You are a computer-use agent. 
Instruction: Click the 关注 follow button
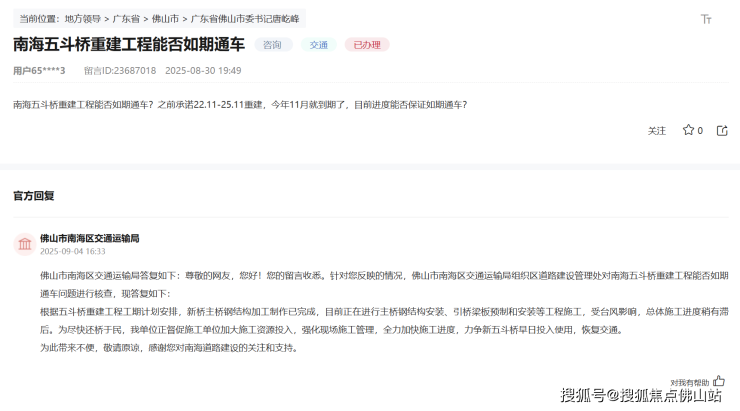coord(656,130)
